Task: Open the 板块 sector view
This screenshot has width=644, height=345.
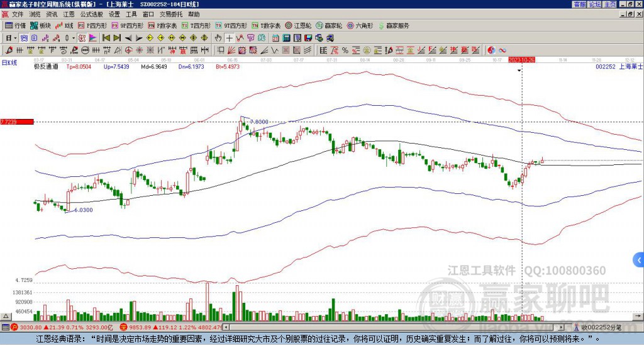Action: [40, 25]
